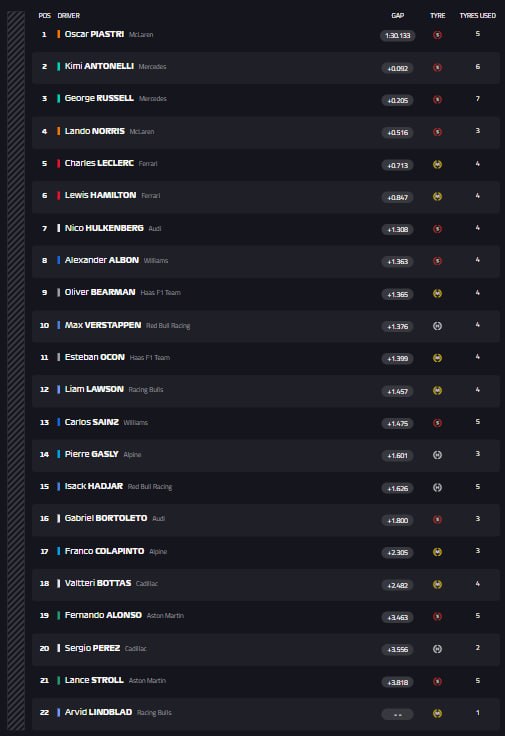This screenshot has height=736, width=505.
Task: Click Gasly's hard tyre icon
Action: tap(437, 455)
